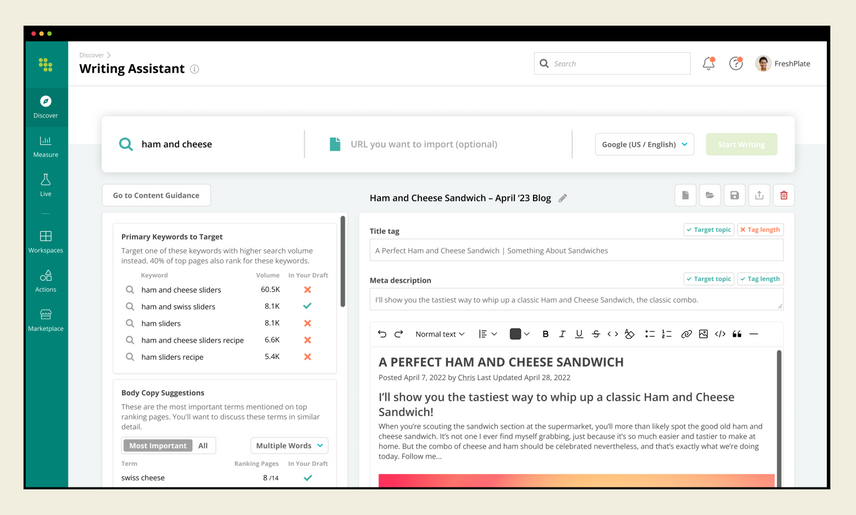Open the notifications bell
Viewport: 856px width, 515px height.
pyautogui.click(x=709, y=63)
